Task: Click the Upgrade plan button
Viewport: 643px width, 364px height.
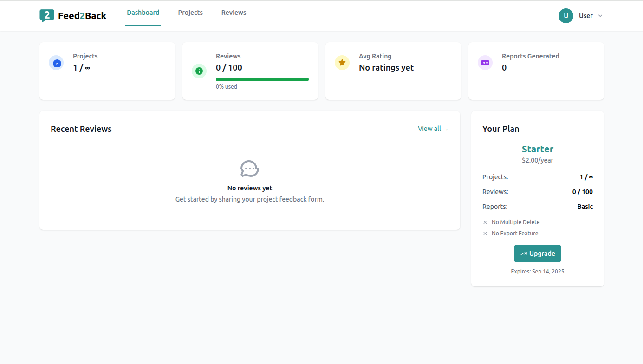Action: click(x=538, y=253)
